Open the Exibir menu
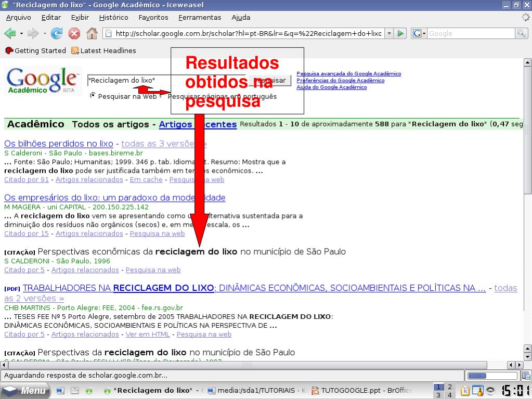The width and height of the screenshot is (532, 399). (x=80, y=17)
